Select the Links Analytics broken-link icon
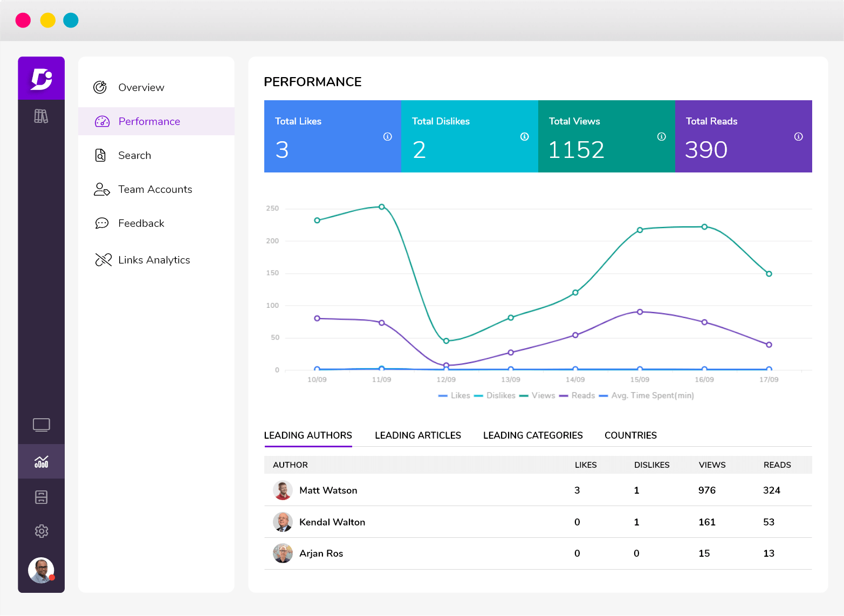This screenshot has width=844, height=616. (102, 259)
